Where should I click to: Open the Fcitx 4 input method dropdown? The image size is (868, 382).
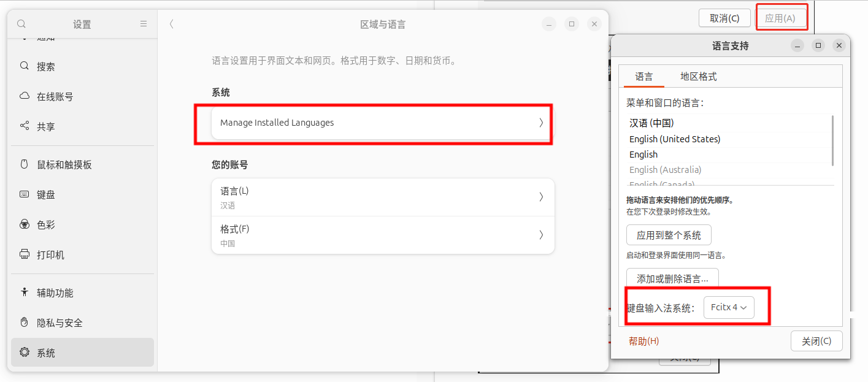coord(728,307)
